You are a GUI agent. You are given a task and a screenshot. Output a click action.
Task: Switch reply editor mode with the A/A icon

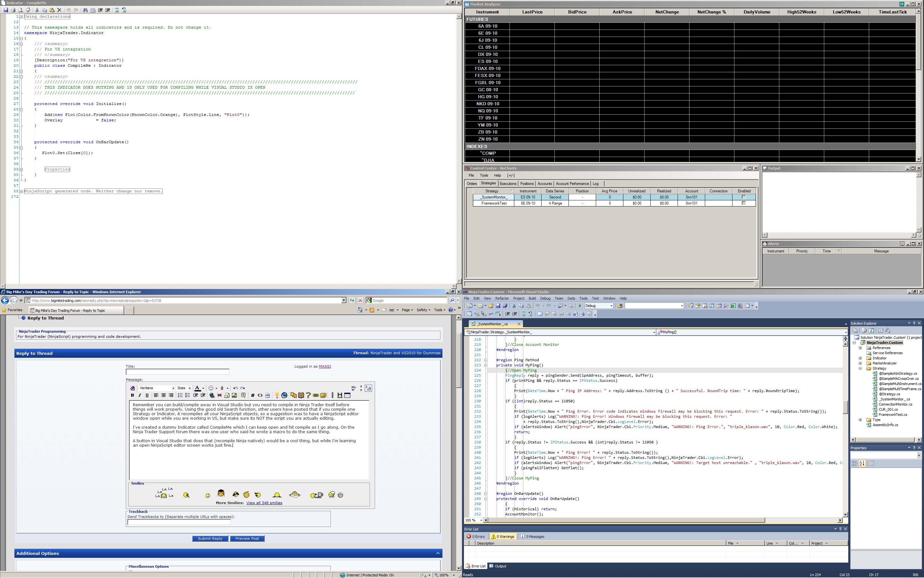368,388
